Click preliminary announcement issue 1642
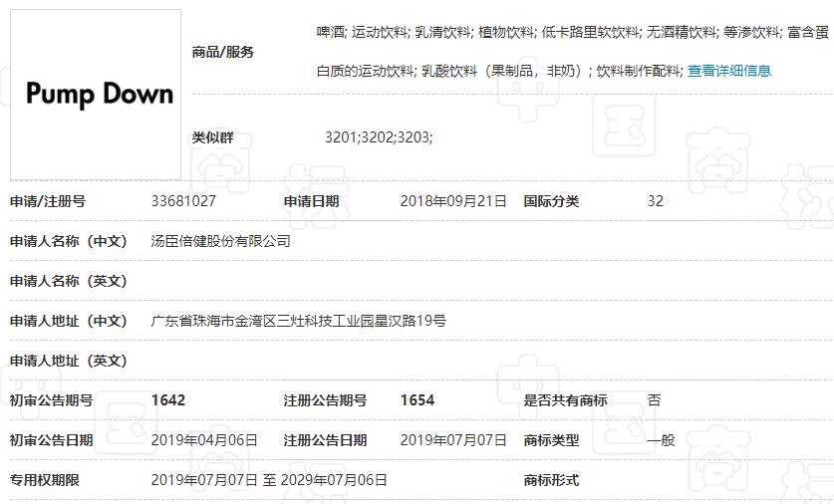The height and width of the screenshot is (504, 834). [x=168, y=400]
